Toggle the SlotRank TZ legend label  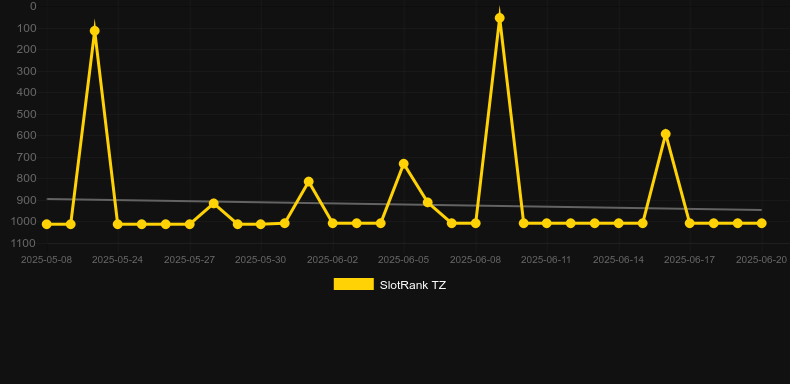tap(413, 285)
